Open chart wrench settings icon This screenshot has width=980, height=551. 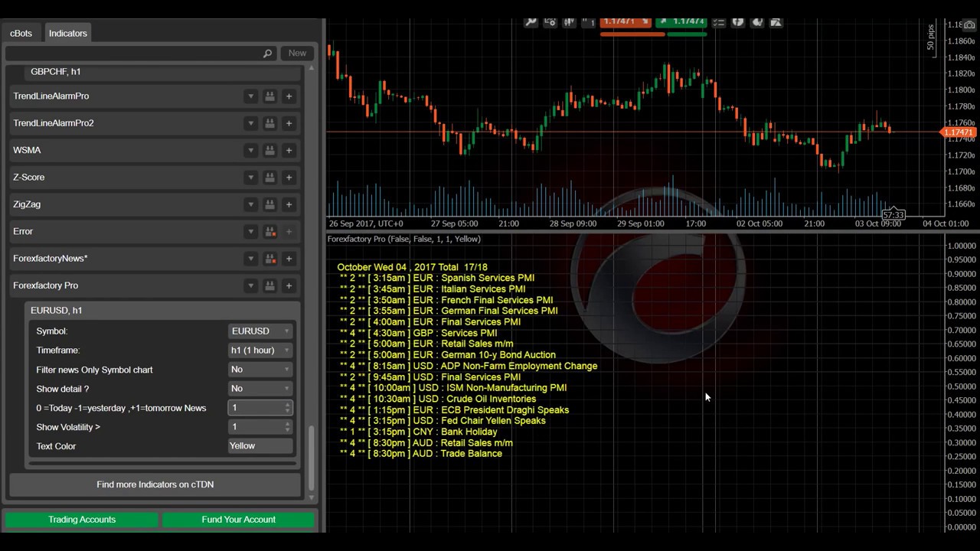tap(531, 22)
